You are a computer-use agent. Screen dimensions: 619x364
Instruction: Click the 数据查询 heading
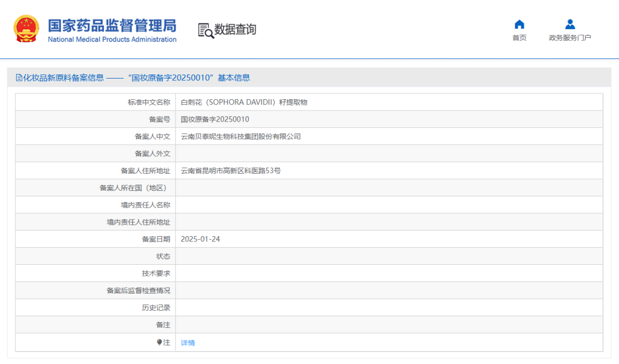coord(235,29)
